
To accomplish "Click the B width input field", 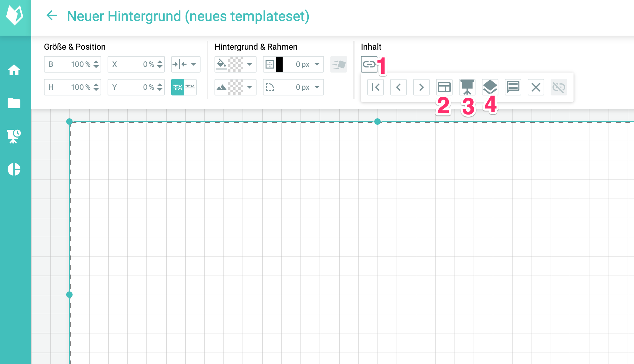I will click(73, 64).
